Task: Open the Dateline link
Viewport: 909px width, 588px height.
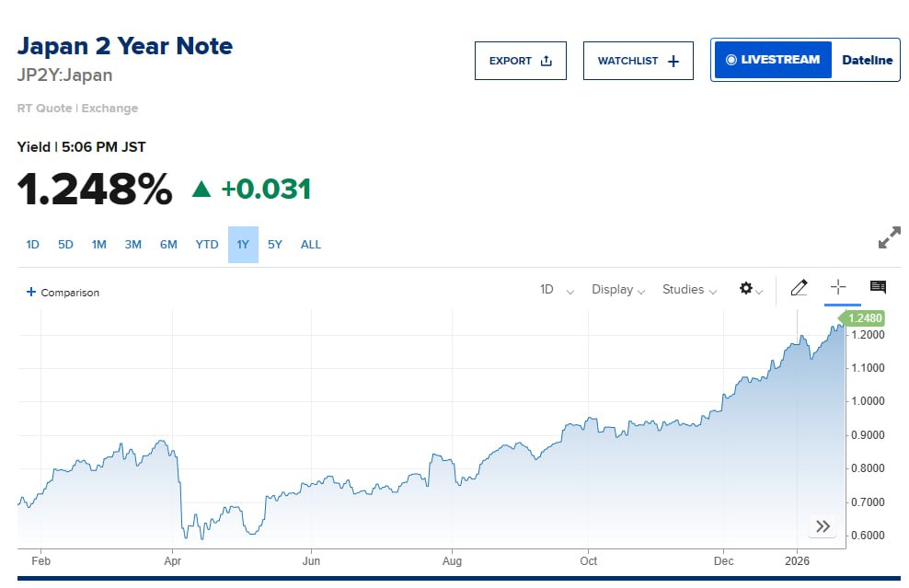Action: [867, 60]
